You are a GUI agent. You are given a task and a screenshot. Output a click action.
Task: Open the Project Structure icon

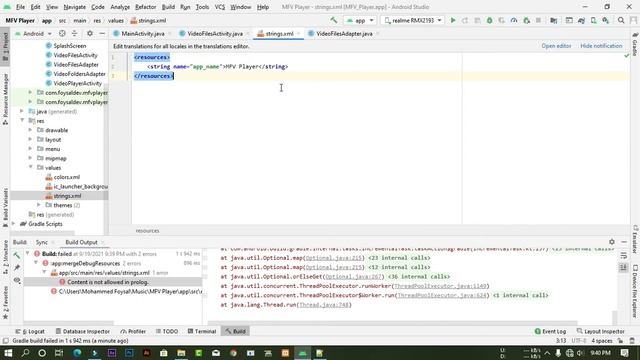point(553,20)
